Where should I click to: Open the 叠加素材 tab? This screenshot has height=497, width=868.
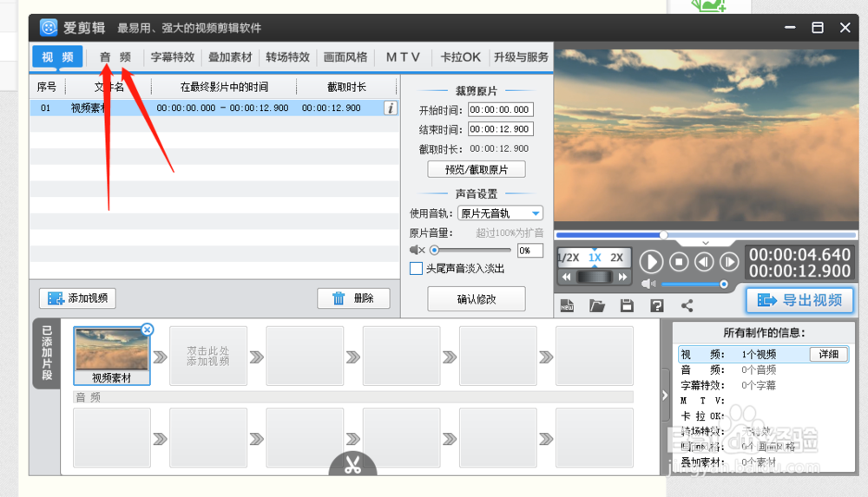point(230,57)
